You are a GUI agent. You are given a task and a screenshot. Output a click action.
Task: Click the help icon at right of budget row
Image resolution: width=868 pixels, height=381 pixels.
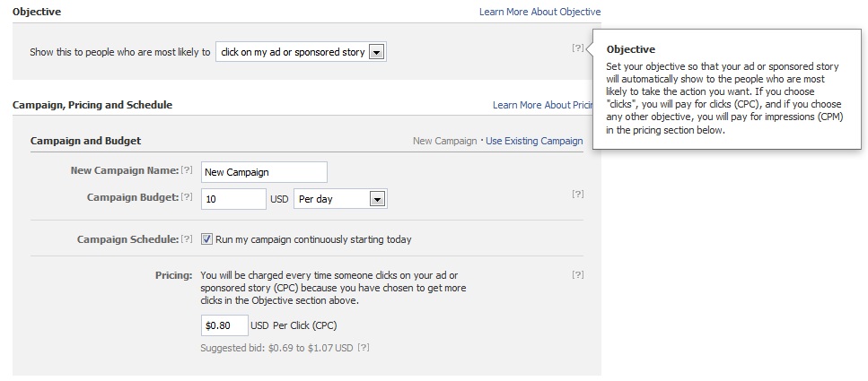pyautogui.click(x=577, y=195)
